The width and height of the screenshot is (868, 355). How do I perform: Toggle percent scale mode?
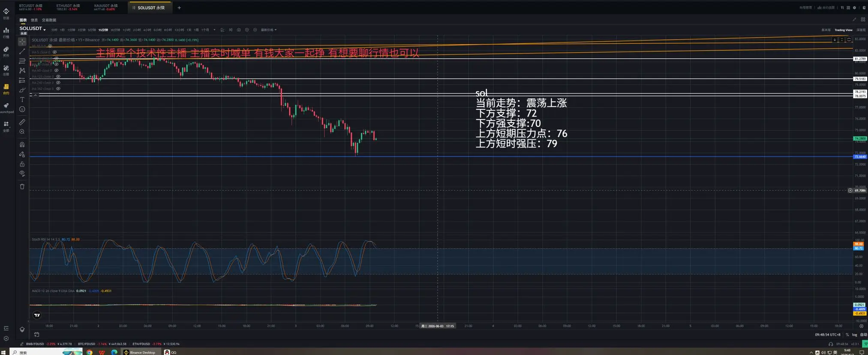click(x=847, y=335)
